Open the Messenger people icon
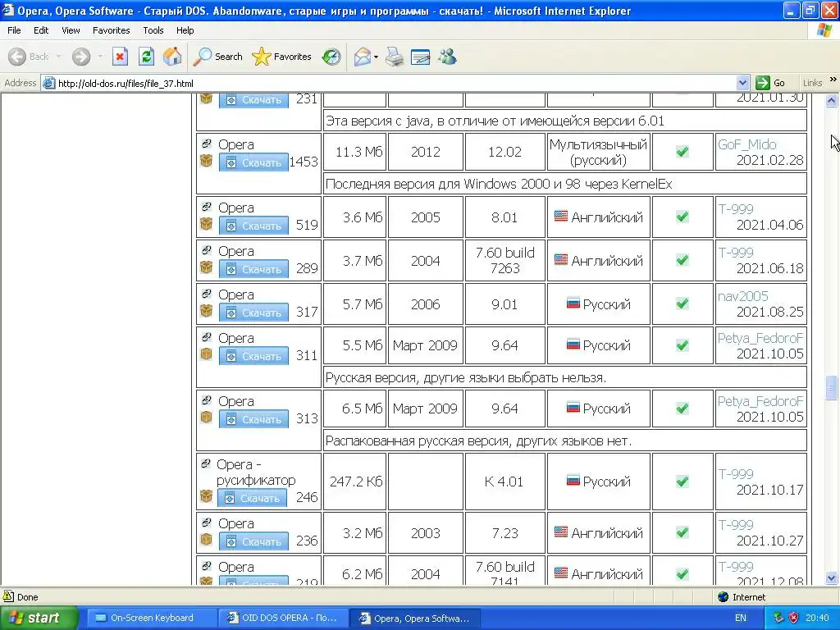This screenshot has width=840, height=630. tap(447, 57)
